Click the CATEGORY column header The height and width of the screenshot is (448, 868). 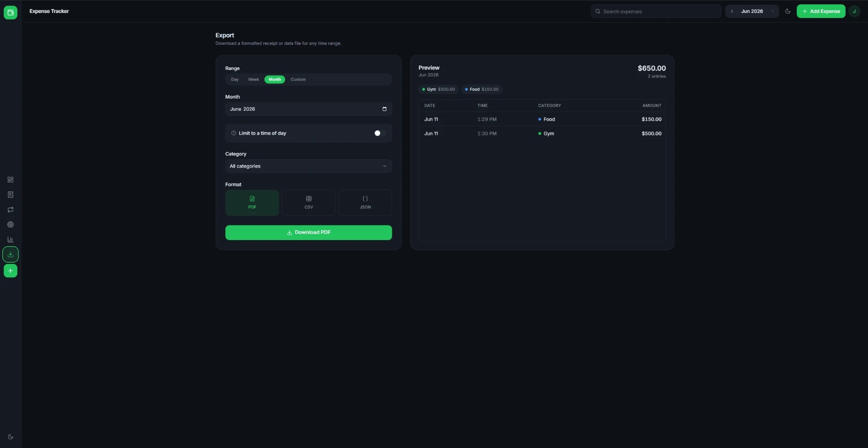[x=549, y=105]
